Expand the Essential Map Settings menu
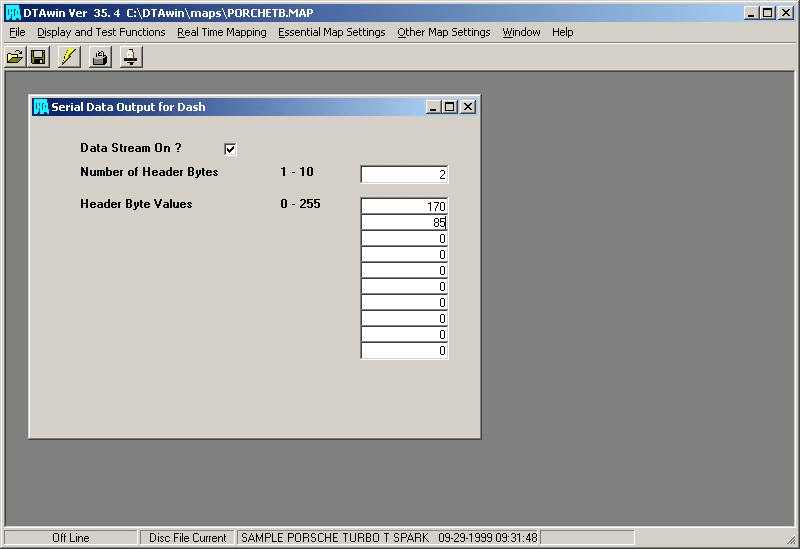Screen dimensions: 800x549 [x=331, y=32]
